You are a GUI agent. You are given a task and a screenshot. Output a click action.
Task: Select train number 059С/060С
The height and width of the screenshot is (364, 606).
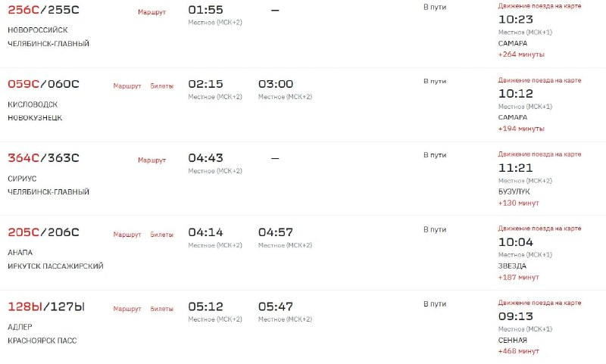coord(43,84)
